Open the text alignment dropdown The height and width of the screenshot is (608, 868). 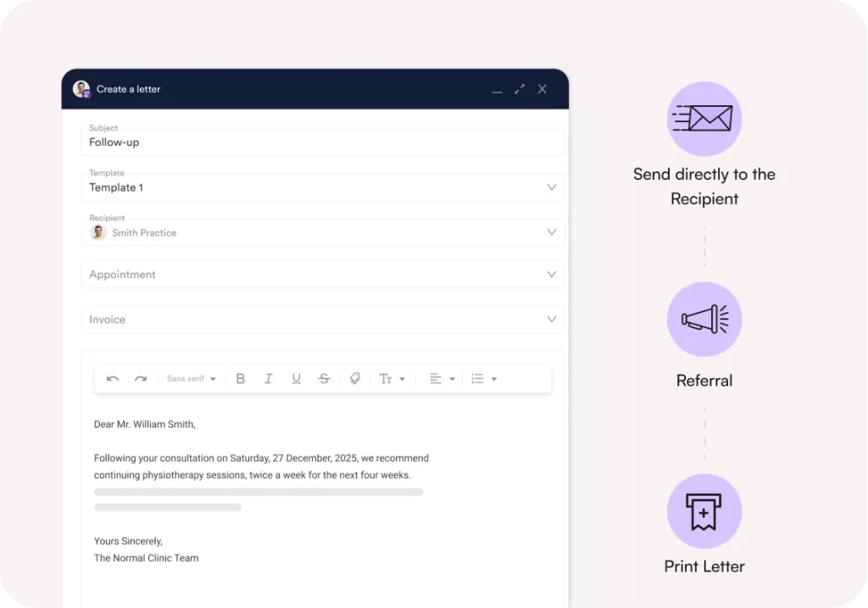click(442, 379)
